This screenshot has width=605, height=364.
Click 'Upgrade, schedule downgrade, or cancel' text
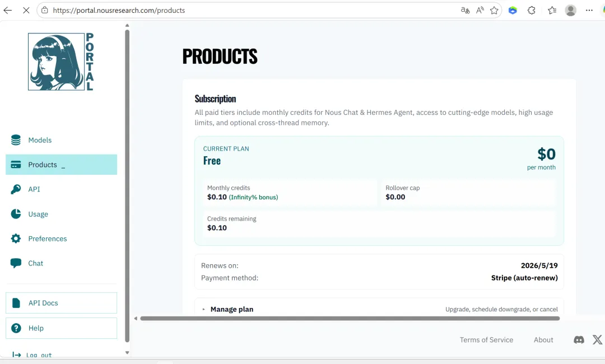(501, 309)
